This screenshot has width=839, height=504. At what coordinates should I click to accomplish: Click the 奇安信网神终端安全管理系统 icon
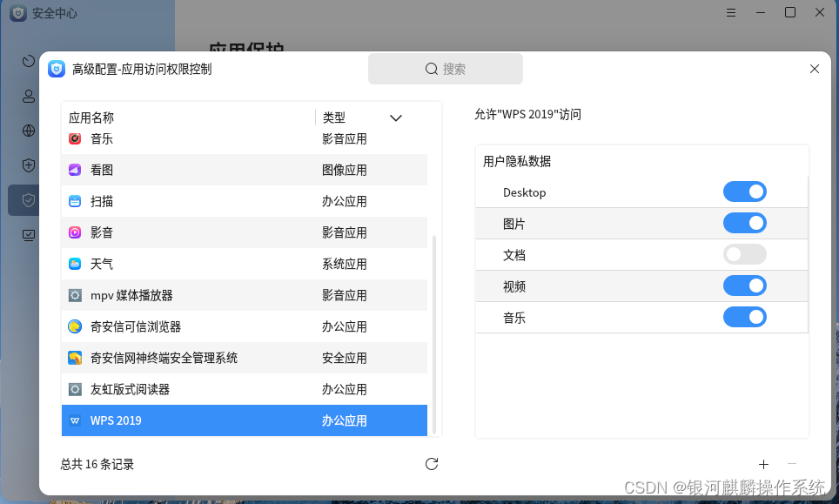(75, 358)
